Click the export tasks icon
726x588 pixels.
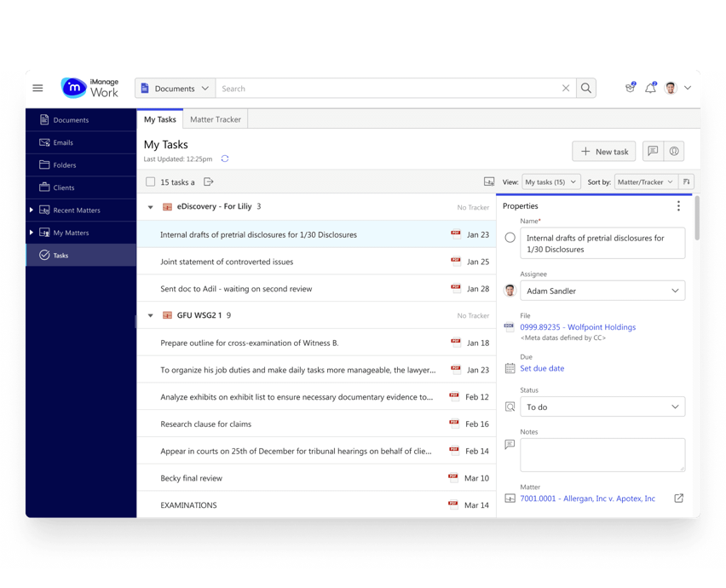209,182
